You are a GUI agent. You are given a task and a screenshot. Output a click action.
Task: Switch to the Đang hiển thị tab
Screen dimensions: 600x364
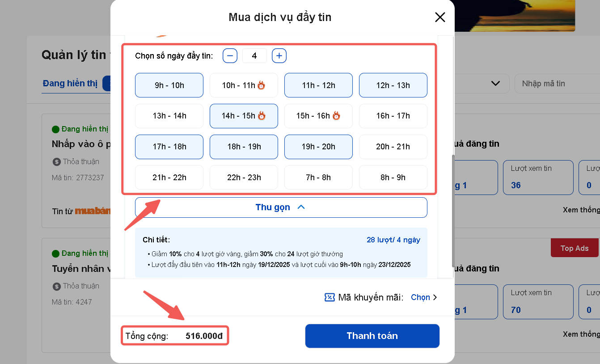tap(70, 84)
